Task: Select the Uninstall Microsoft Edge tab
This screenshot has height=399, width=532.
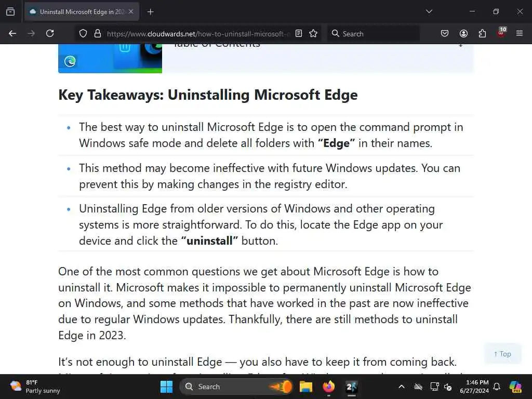Action: [82, 11]
